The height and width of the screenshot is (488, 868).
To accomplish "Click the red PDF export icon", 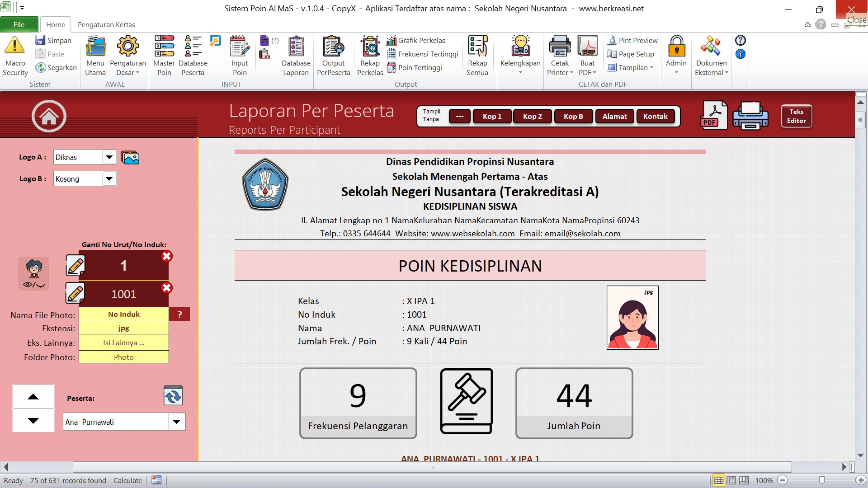I will [714, 116].
